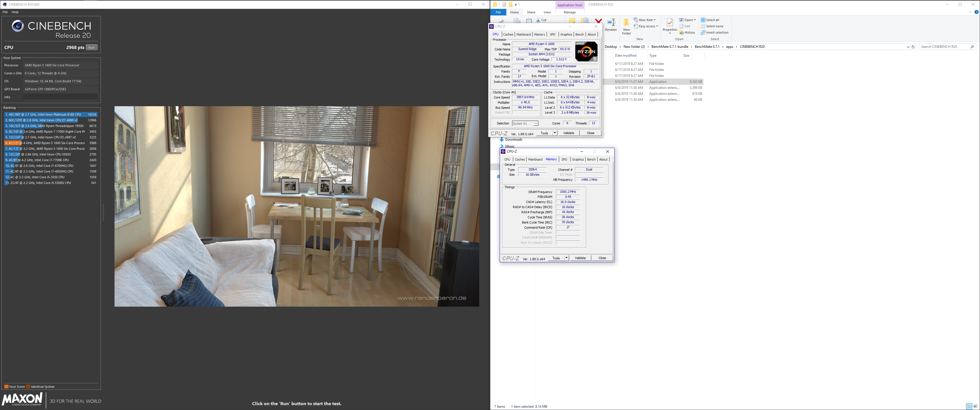This screenshot has height=410, width=980.
Task: Select the Core i5-5300U ranking entry
Action: tap(51, 183)
